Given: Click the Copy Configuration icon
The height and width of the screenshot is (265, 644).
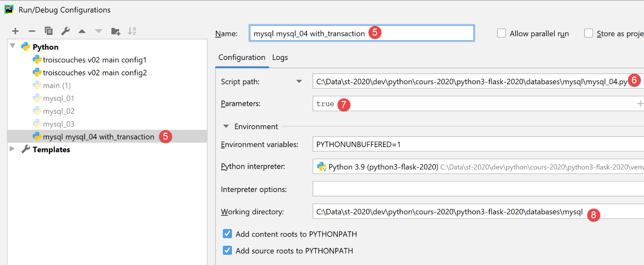Looking at the screenshot, I should click(49, 31).
